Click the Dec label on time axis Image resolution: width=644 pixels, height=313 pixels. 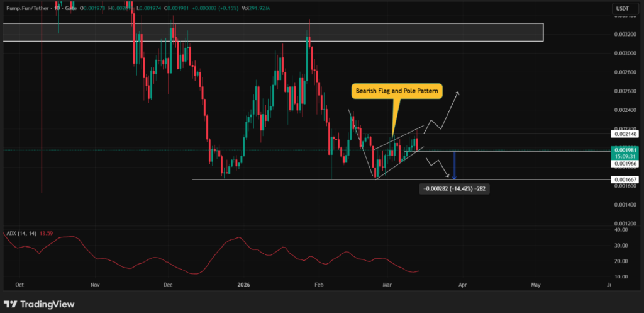click(x=167, y=284)
